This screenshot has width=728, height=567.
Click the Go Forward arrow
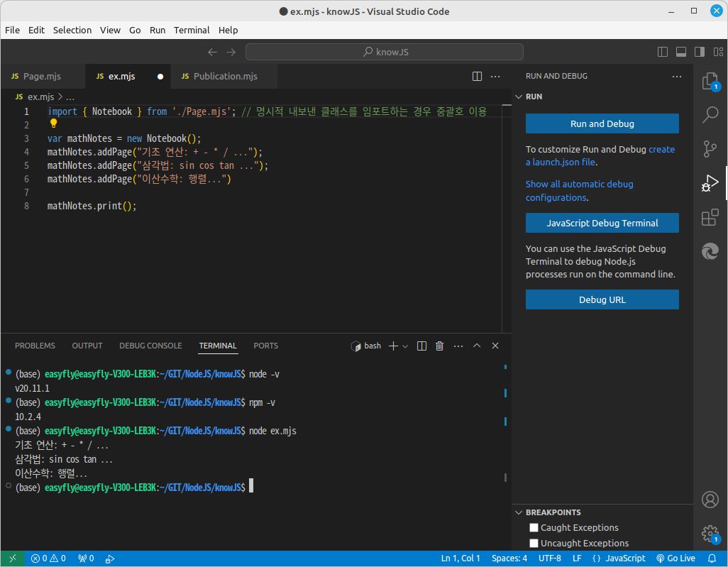231,52
